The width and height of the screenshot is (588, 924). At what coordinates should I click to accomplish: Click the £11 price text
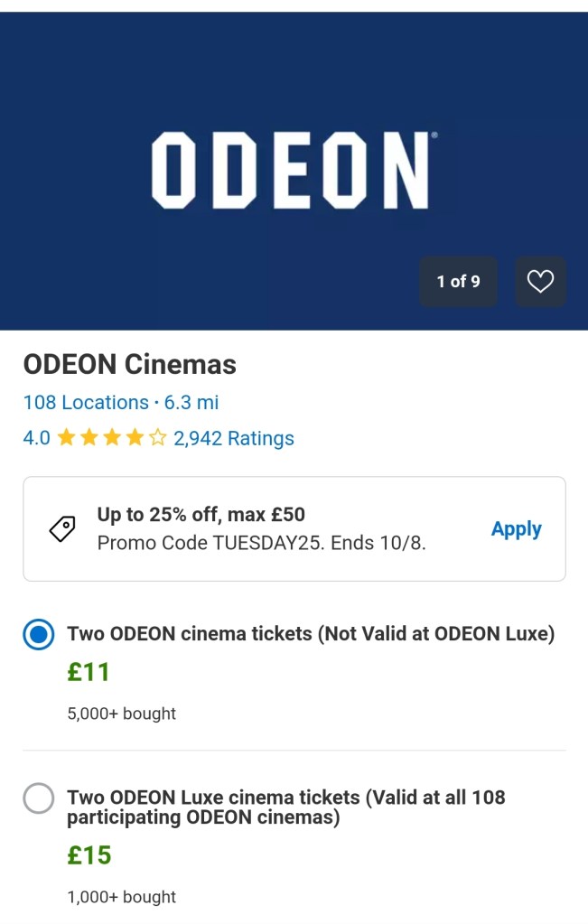click(89, 672)
